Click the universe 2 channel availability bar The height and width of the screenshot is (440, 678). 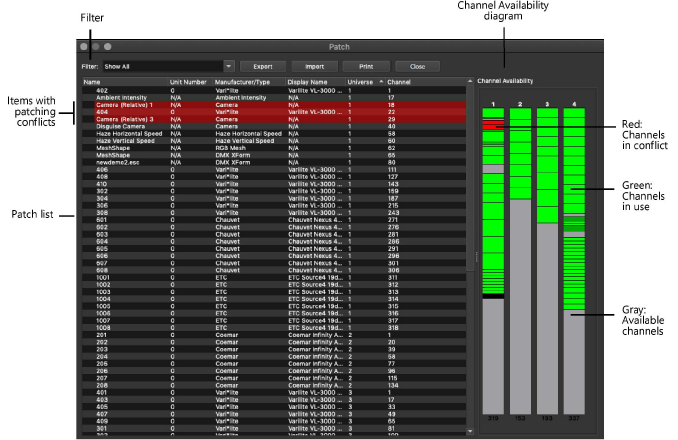(x=520, y=261)
